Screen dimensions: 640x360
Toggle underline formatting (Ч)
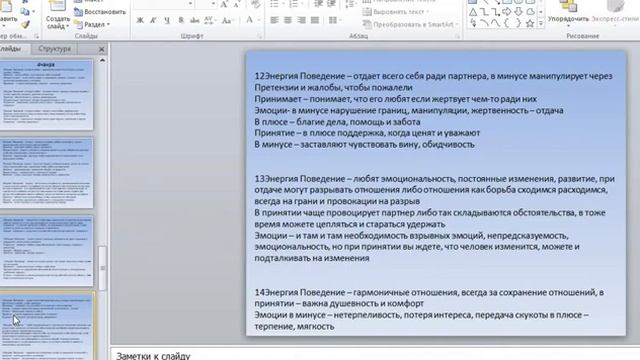(167, 20)
